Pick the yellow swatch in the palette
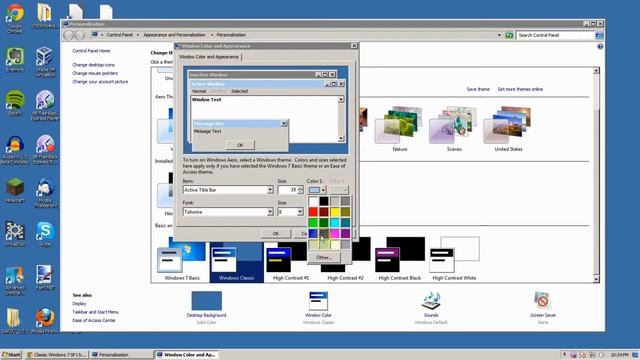This screenshot has width=640, height=360. [x=335, y=212]
